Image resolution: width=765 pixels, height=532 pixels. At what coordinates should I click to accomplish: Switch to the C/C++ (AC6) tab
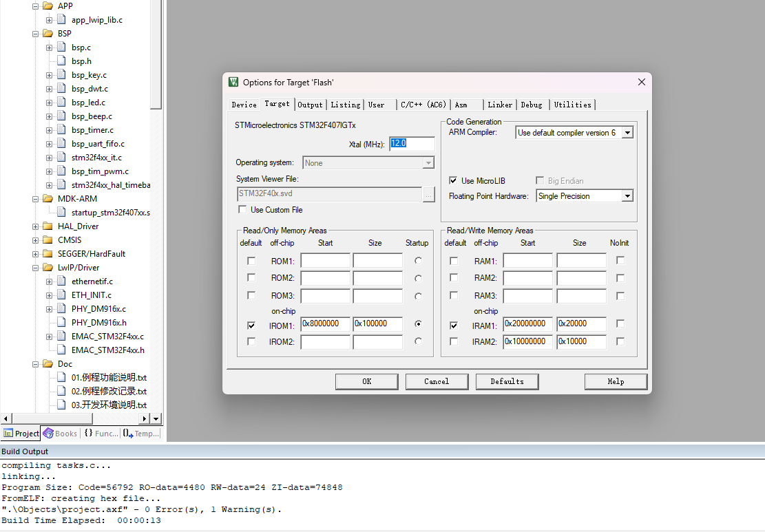pyautogui.click(x=423, y=105)
